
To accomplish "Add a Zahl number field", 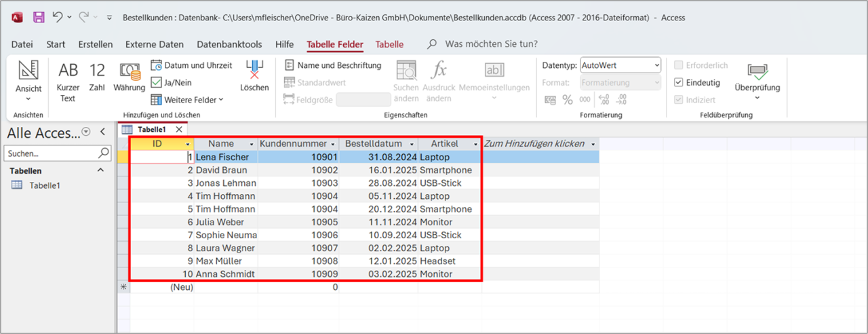I will [x=97, y=76].
